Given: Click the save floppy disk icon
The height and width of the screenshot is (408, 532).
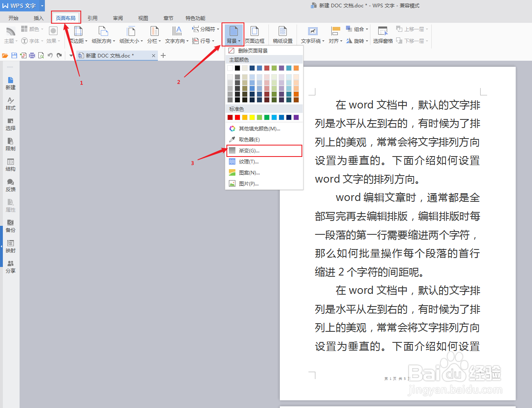Looking at the screenshot, I should click(14, 55).
